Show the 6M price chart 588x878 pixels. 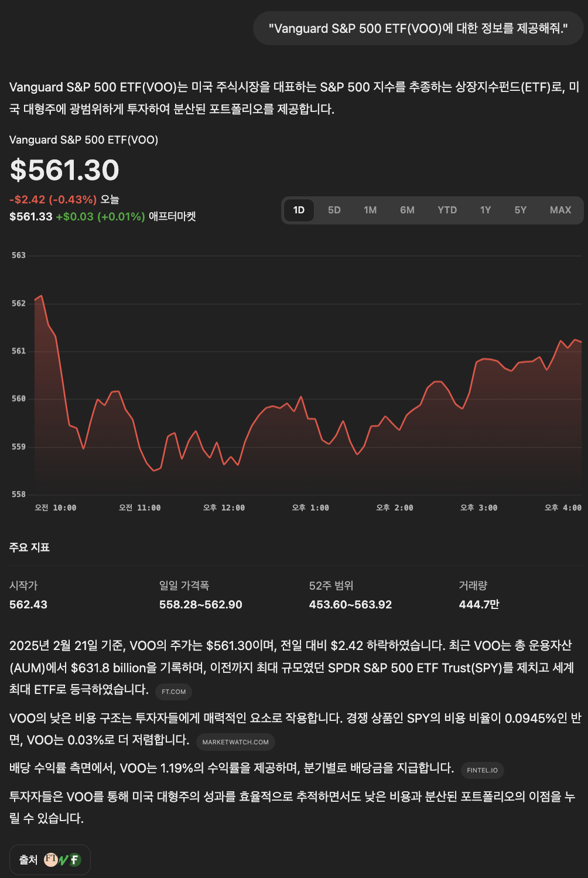pos(407,210)
